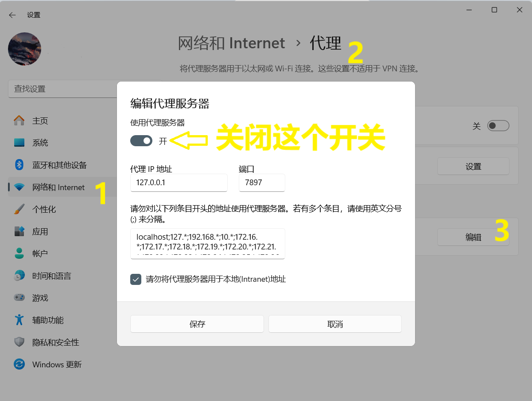Click the System monitor icon
Screen dimensions: 532x401
(19, 143)
